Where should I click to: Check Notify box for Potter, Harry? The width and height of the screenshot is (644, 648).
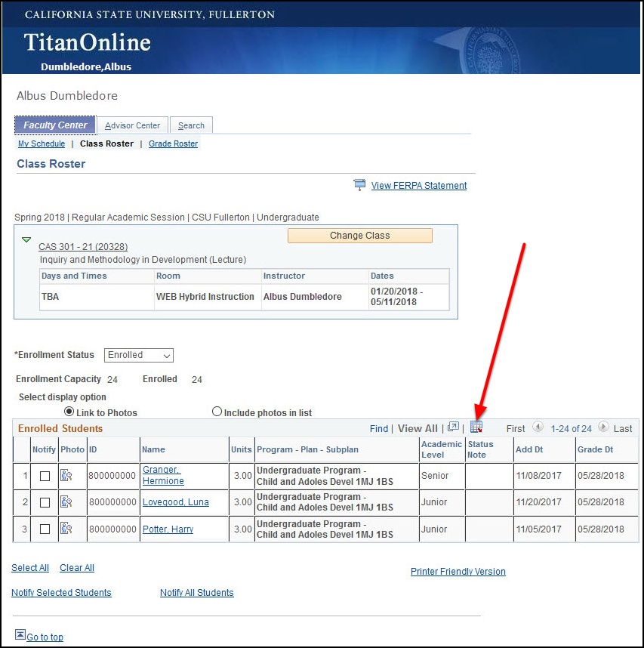pyautogui.click(x=45, y=529)
